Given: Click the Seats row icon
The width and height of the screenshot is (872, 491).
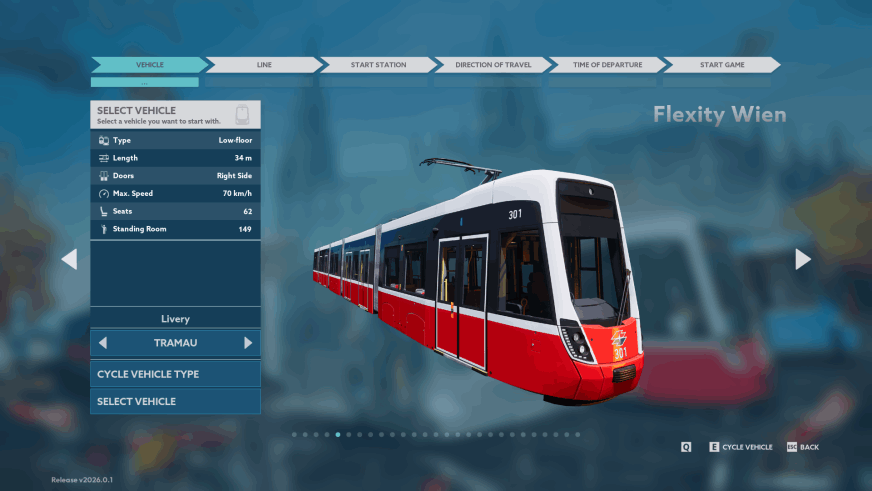Looking at the screenshot, I should tap(103, 211).
